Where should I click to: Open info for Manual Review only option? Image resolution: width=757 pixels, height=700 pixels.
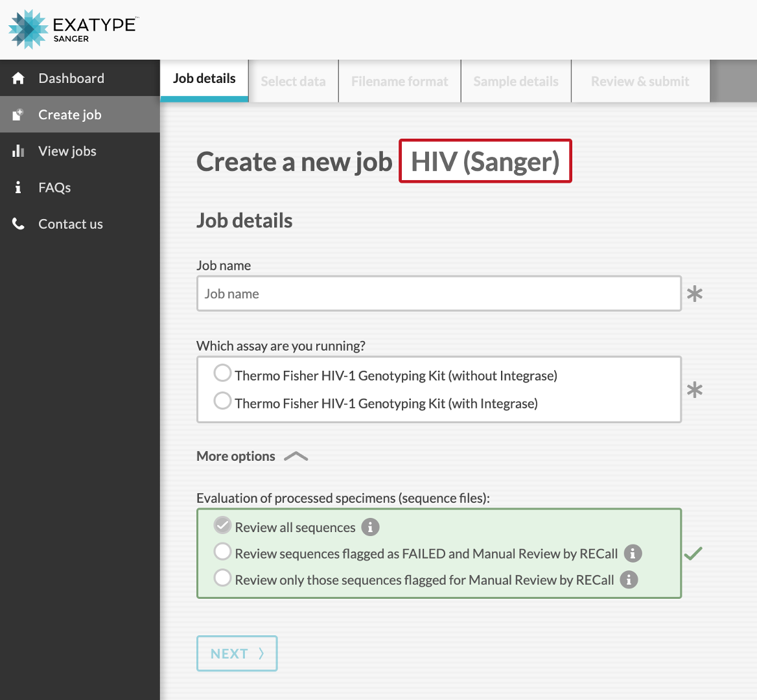pos(629,579)
